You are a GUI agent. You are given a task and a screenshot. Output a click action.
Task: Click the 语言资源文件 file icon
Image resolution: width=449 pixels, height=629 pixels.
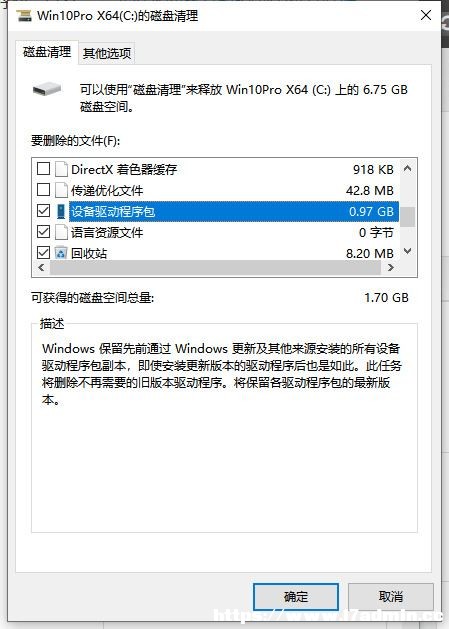[x=61, y=232]
